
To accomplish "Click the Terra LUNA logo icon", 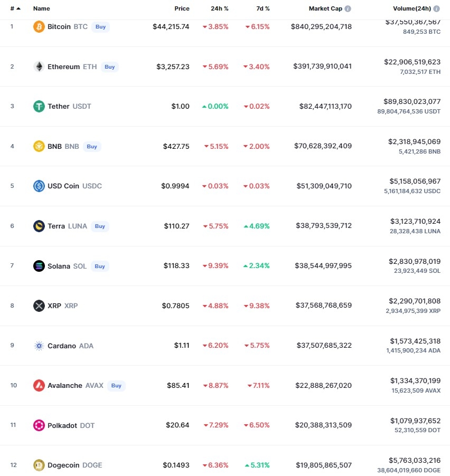I will pyautogui.click(x=39, y=226).
